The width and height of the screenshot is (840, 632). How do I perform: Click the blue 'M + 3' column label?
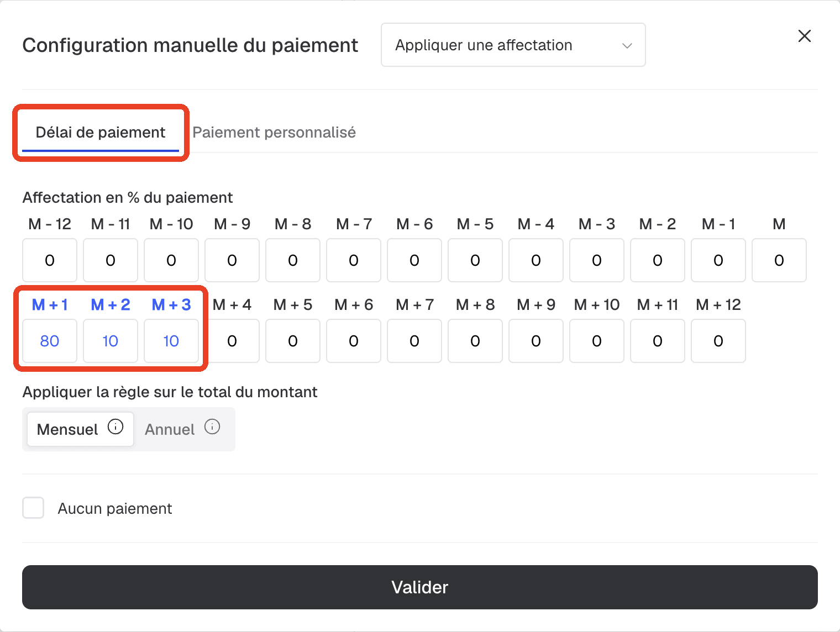[x=171, y=305]
